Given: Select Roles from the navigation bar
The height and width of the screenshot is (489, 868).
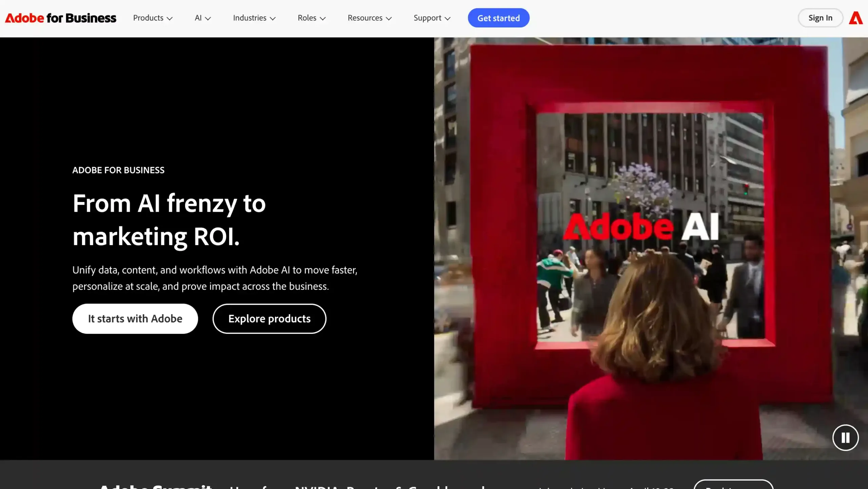Looking at the screenshot, I should (x=307, y=18).
